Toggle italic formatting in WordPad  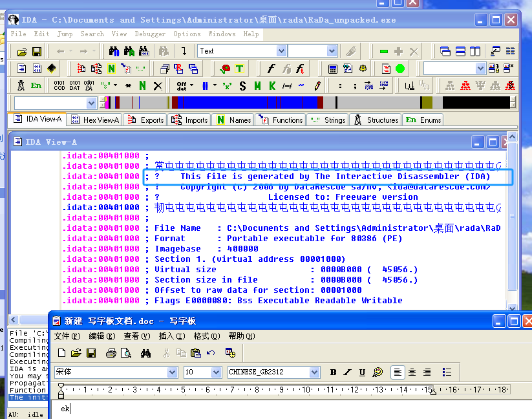[x=347, y=372]
